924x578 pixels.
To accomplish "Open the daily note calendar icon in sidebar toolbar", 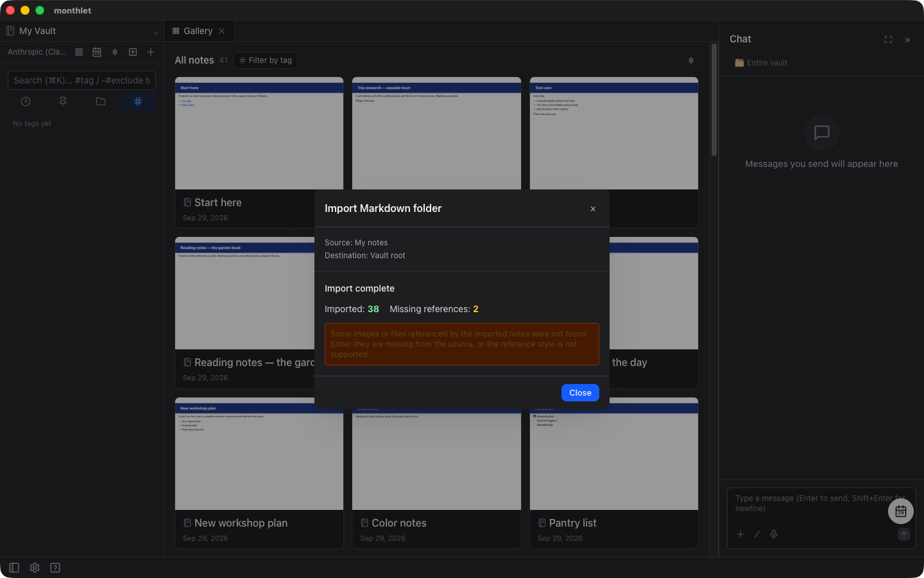I will pyautogui.click(x=97, y=52).
